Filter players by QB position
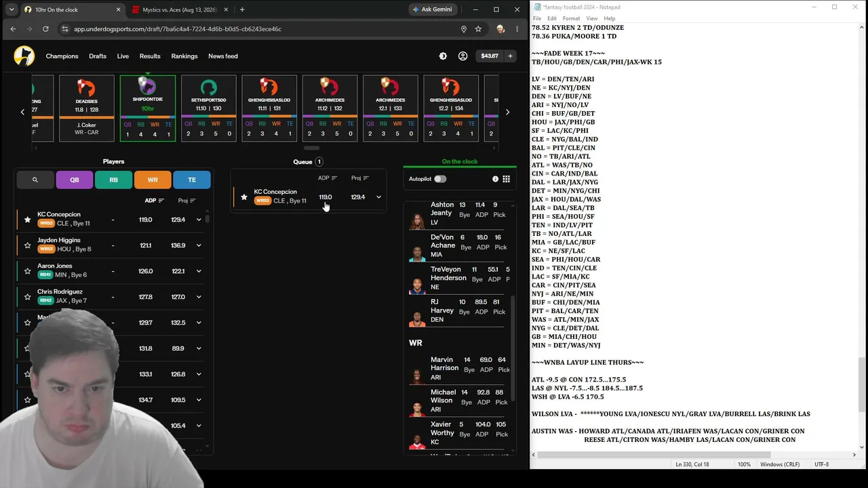Image resolution: width=868 pixels, height=488 pixels. 75,180
